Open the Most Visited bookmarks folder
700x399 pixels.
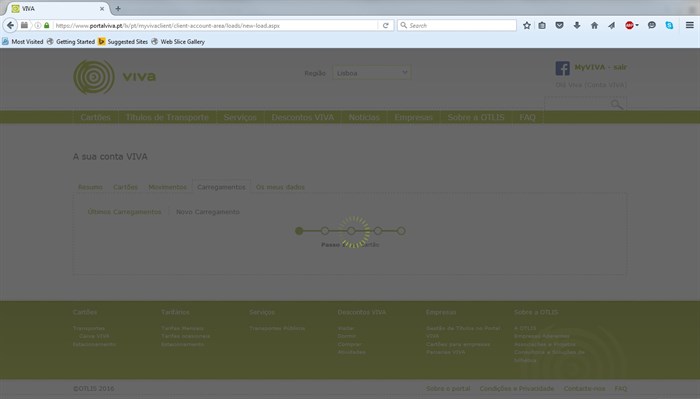22,42
